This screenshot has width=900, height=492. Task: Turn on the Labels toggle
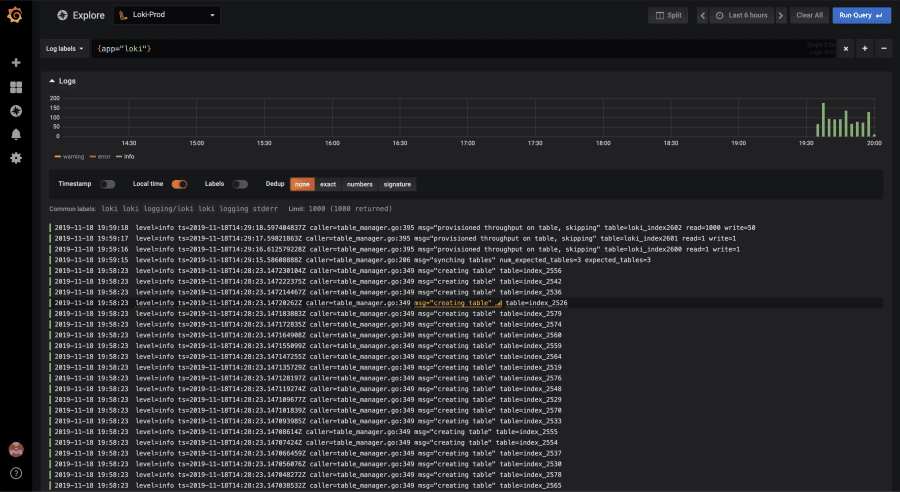coord(240,184)
